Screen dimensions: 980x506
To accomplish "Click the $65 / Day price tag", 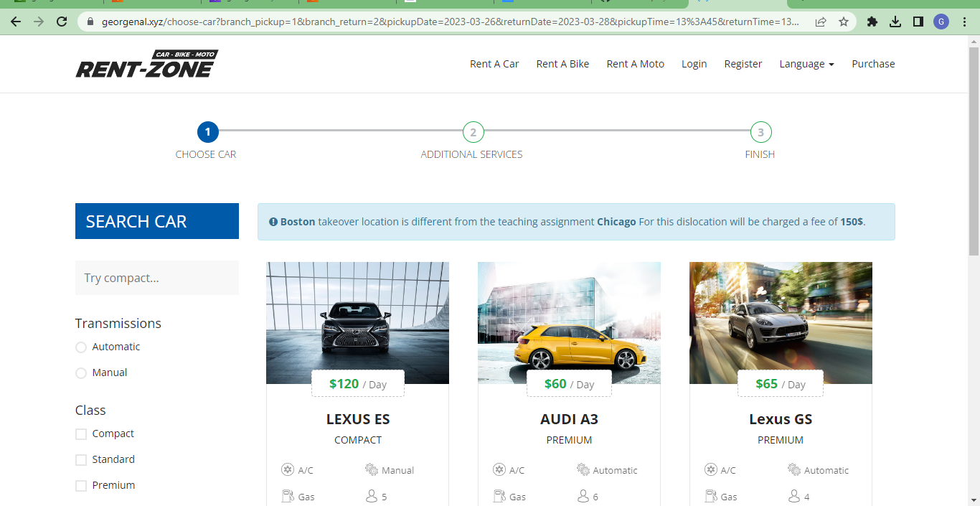I will click(x=781, y=384).
